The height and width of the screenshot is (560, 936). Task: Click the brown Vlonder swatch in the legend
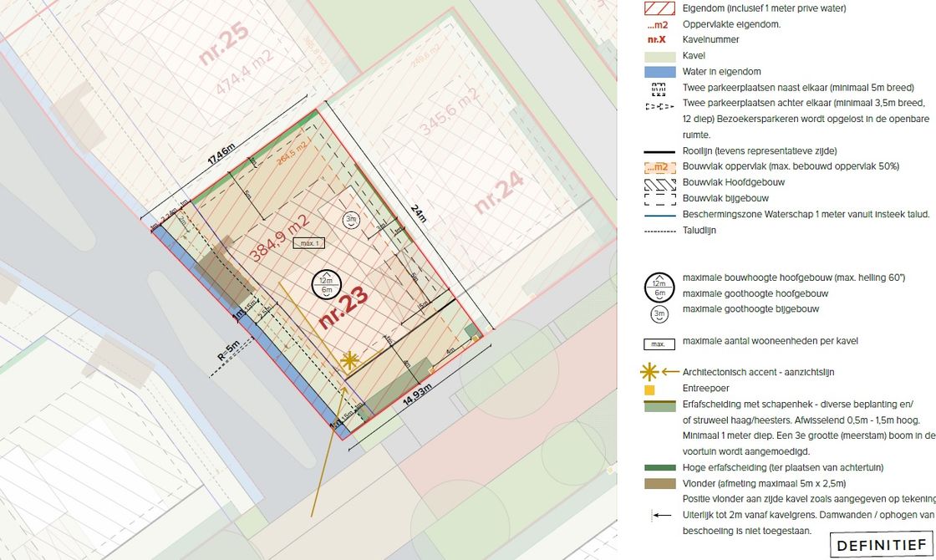point(660,484)
